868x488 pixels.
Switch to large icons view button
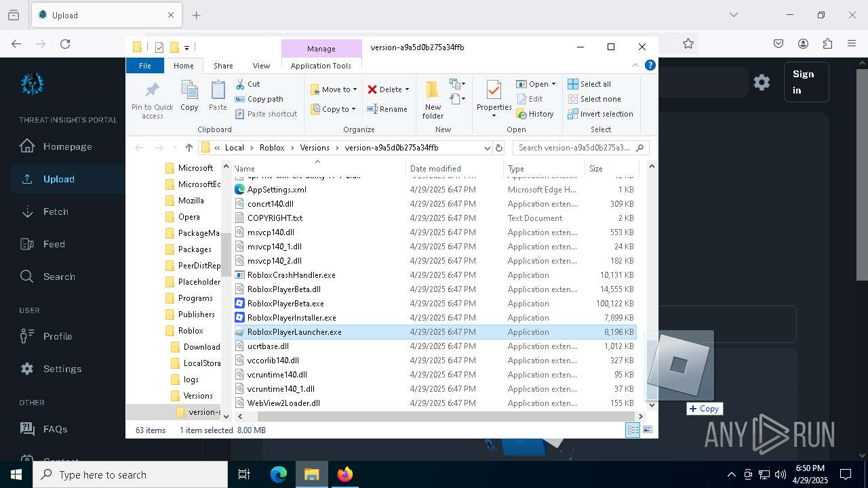(648, 430)
